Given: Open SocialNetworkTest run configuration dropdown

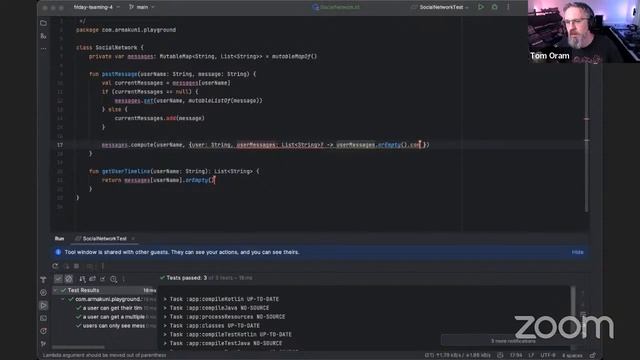Looking at the screenshot, I should pyautogui.click(x=440, y=7).
